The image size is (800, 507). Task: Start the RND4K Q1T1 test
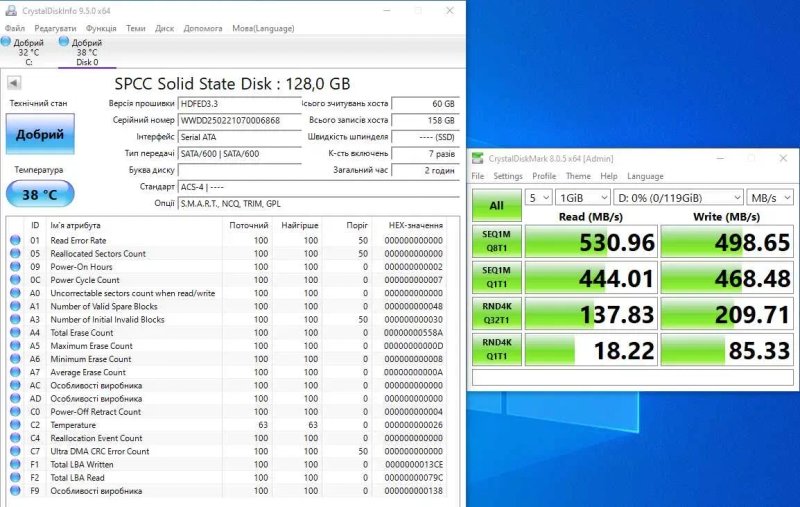(x=496, y=349)
